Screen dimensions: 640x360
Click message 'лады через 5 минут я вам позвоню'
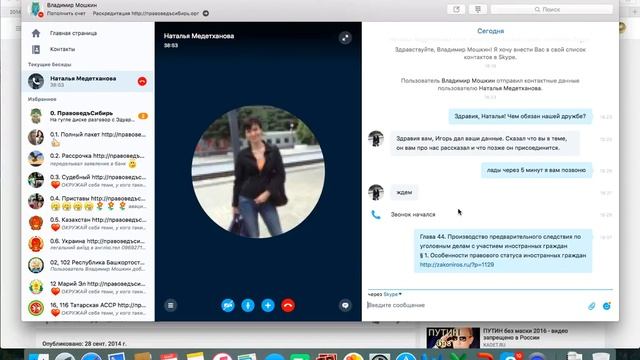point(536,170)
